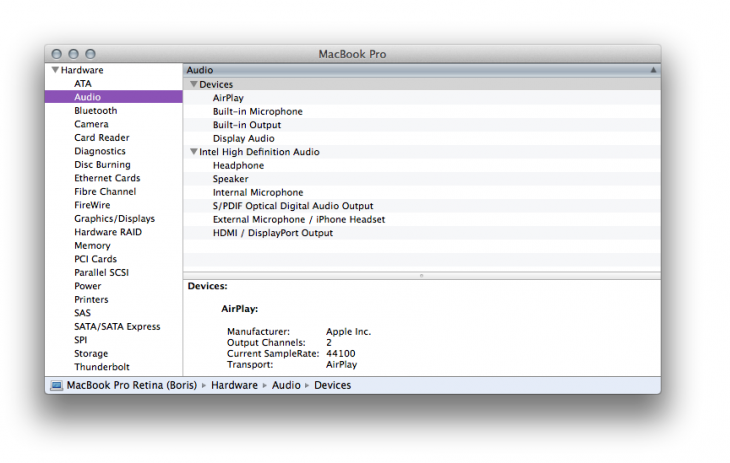Select Thunderbolt in the hardware list
This screenshot has height=463, width=730.
101,367
